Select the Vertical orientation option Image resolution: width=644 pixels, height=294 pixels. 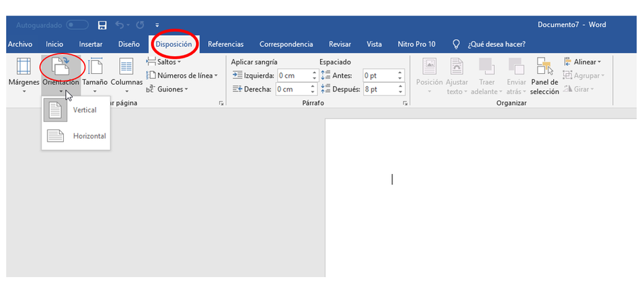pyautogui.click(x=76, y=110)
